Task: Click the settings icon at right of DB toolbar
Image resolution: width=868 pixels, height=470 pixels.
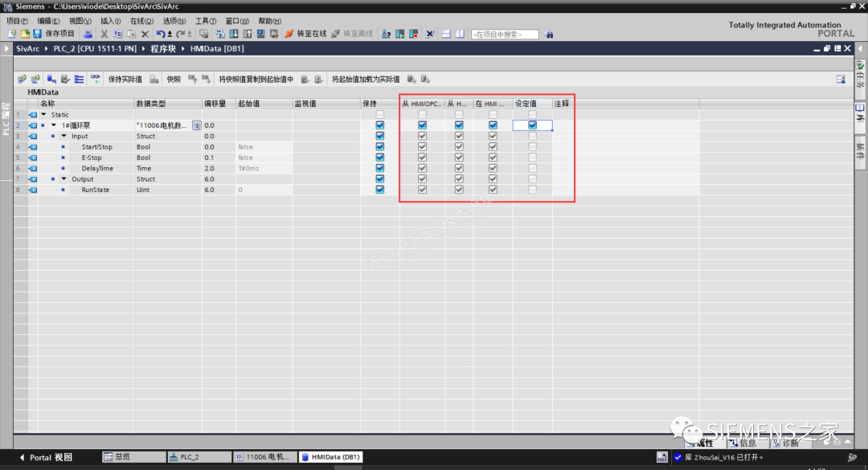Action: [841, 80]
